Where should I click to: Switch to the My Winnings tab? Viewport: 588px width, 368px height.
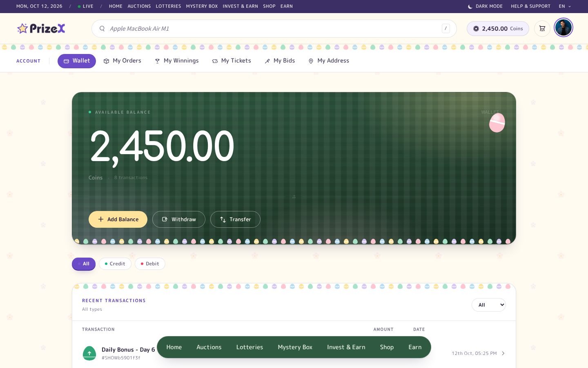pos(176,61)
